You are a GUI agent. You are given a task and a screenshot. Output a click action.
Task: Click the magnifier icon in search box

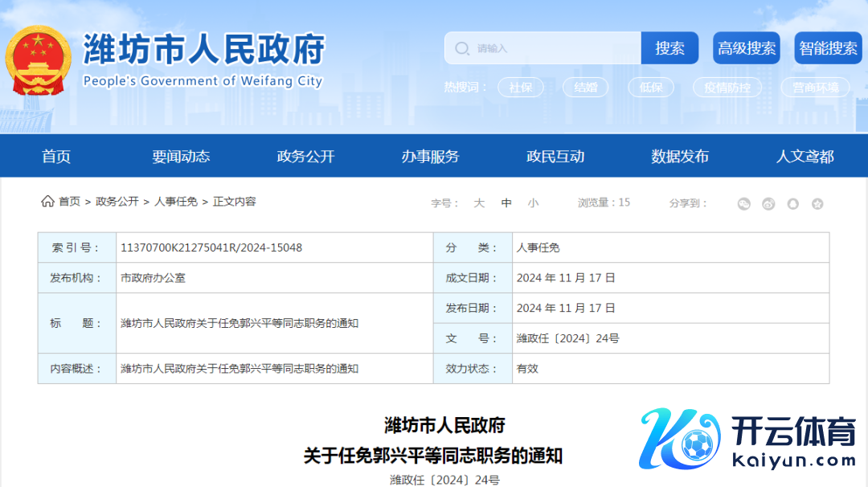(x=462, y=48)
